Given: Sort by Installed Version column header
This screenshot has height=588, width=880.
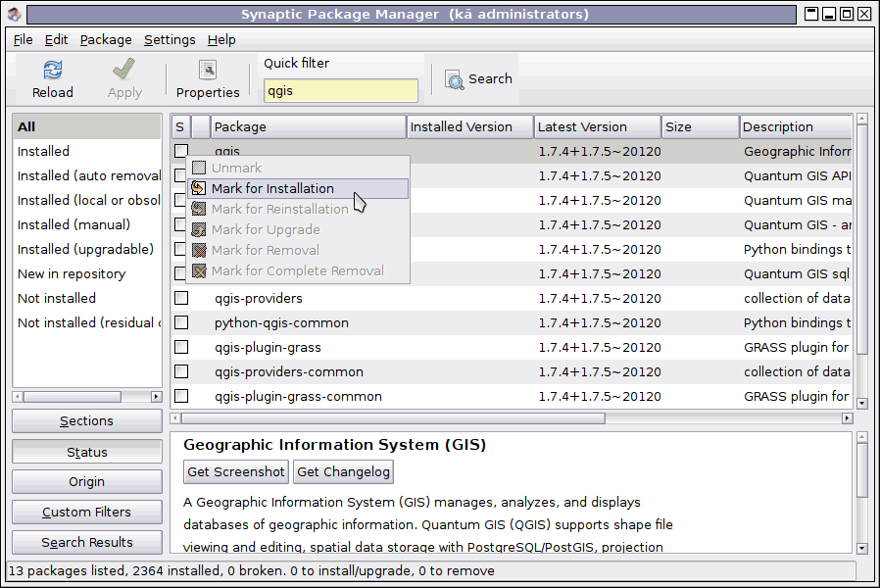Looking at the screenshot, I should [469, 126].
